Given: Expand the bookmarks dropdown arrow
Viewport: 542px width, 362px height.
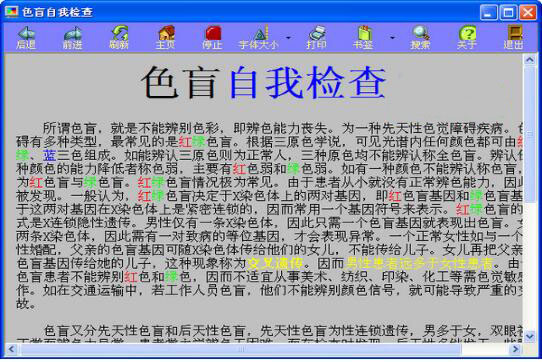Looking at the screenshot, I should (392, 37).
